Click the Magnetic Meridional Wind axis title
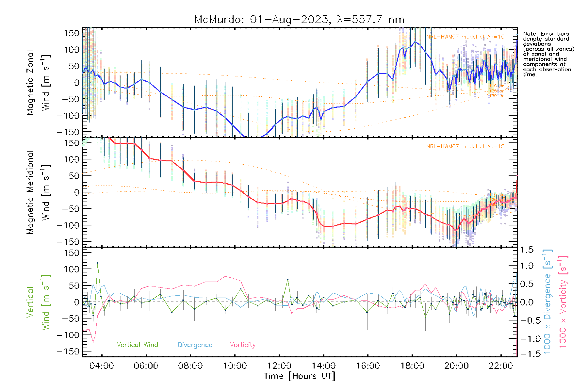The height and width of the screenshot is (392, 588). (39, 192)
